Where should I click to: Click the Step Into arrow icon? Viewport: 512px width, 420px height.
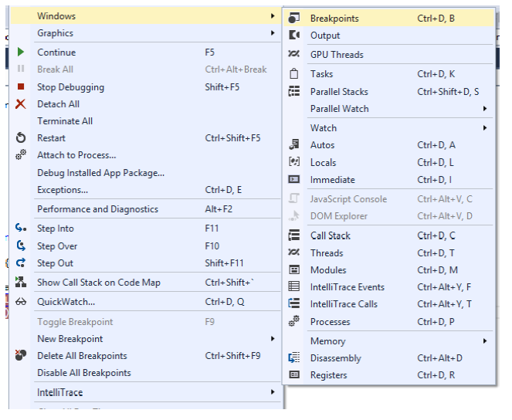(21, 229)
